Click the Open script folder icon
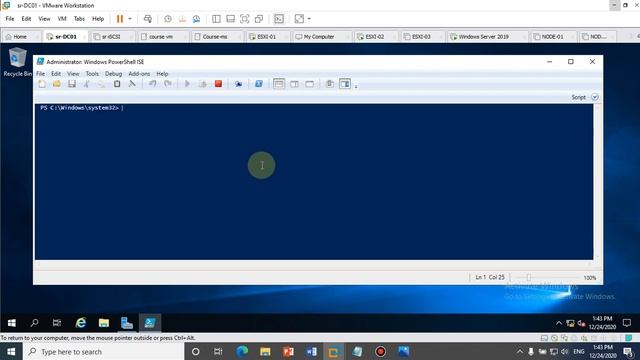The image size is (640, 360). pyautogui.click(x=57, y=84)
